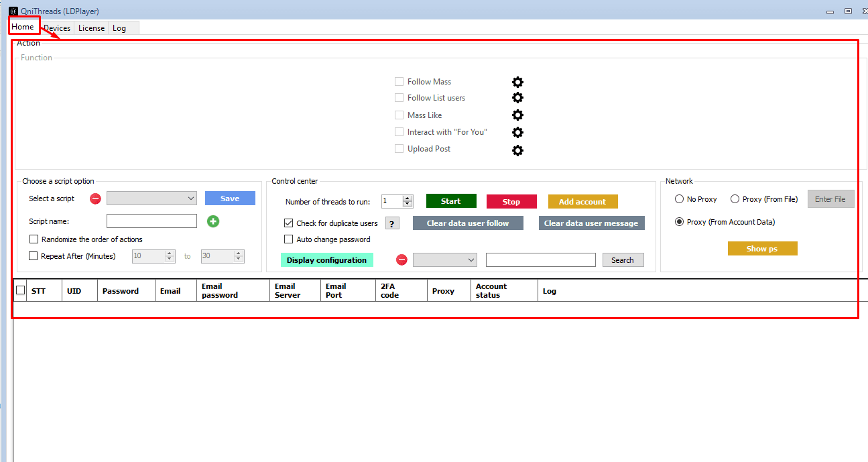Click the Number of threads value field
The image size is (868, 462).
(392, 201)
